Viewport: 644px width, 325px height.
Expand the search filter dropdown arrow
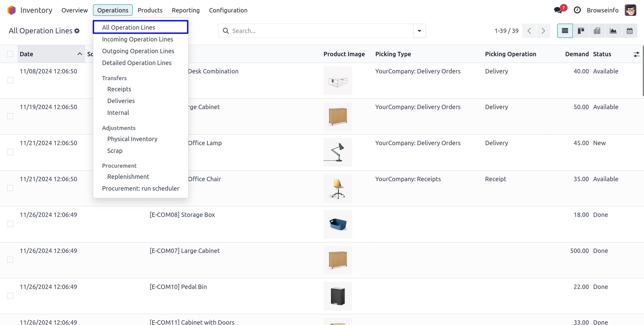(419, 31)
